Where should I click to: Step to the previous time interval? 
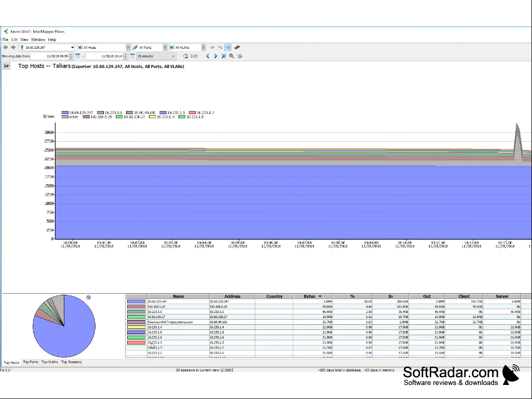click(208, 57)
